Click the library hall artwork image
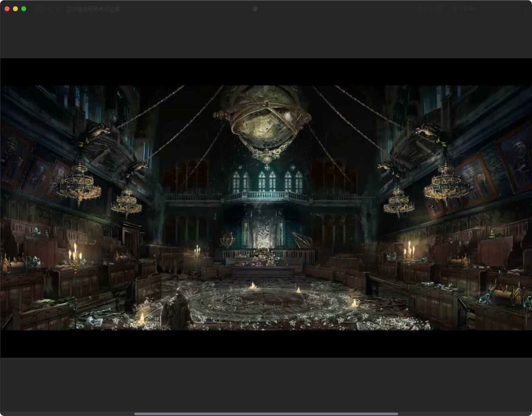The image size is (532, 416). point(266,208)
